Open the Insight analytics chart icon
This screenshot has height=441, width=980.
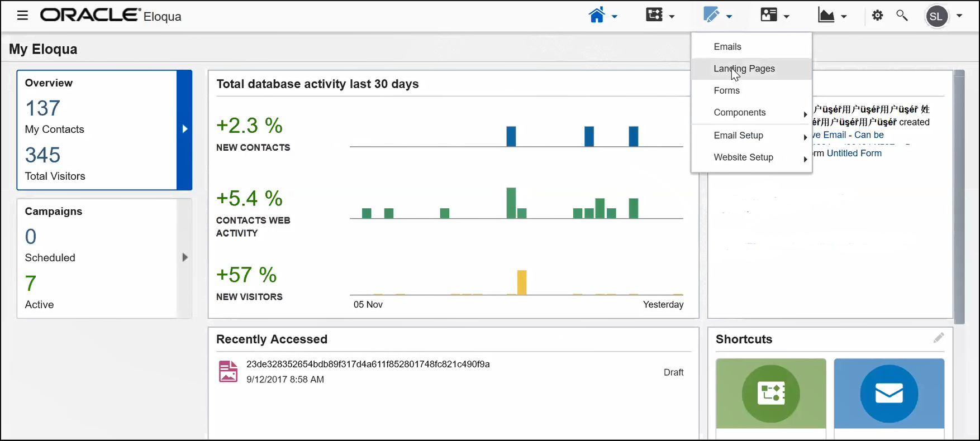[x=826, y=15]
